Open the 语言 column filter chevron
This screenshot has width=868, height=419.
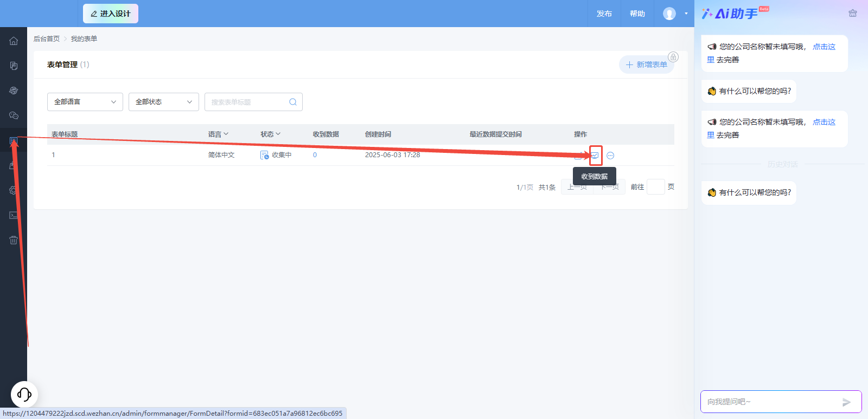[226, 134]
